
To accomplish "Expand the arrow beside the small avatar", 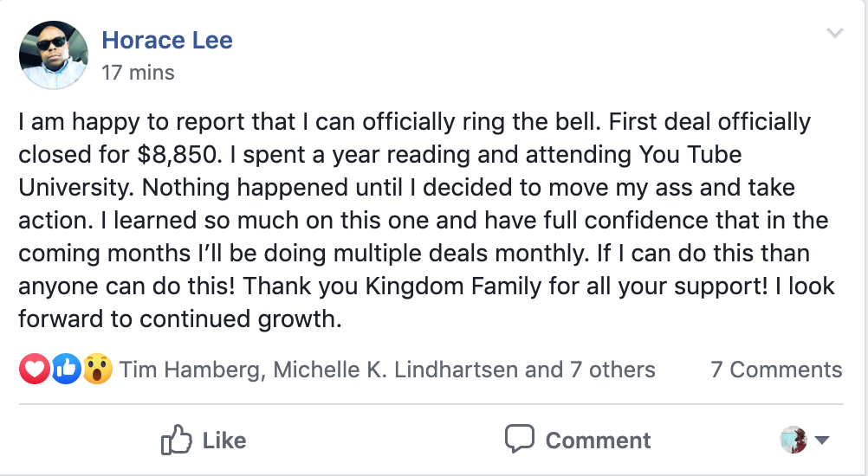I will [822, 441].
